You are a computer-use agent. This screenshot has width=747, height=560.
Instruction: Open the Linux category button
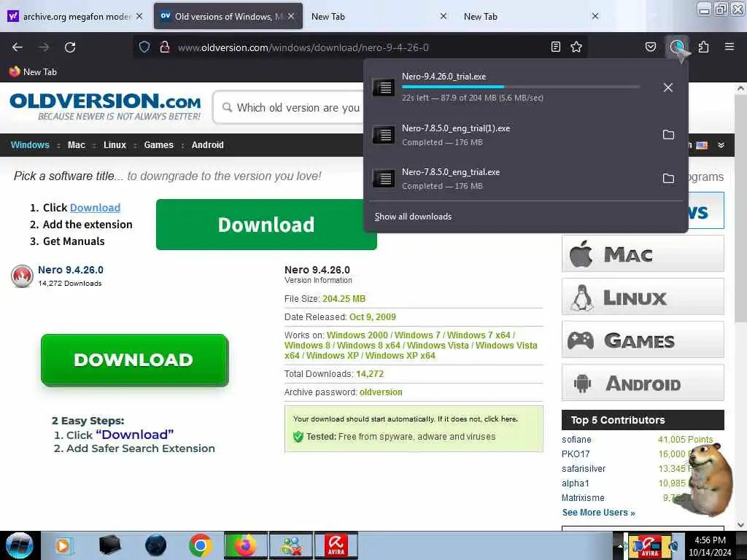[643, 297]
